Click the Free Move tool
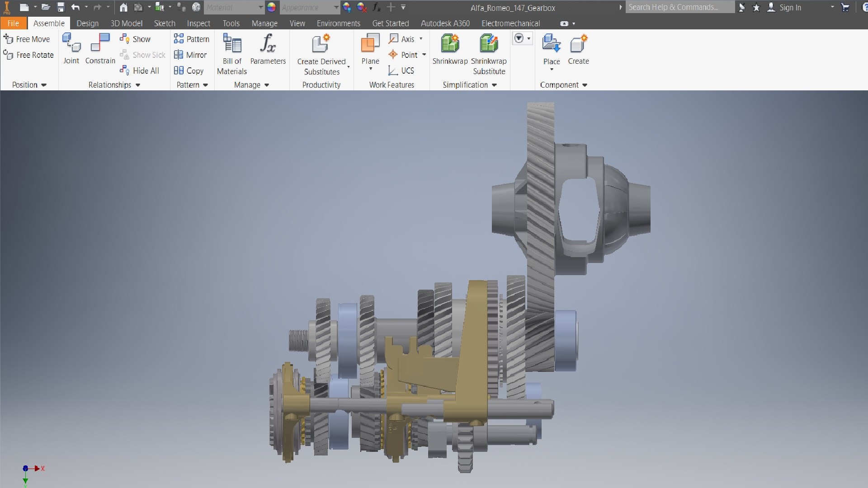The width and height of the screenshot is (868, 488). pyautogui.click(x=27, y=39)
